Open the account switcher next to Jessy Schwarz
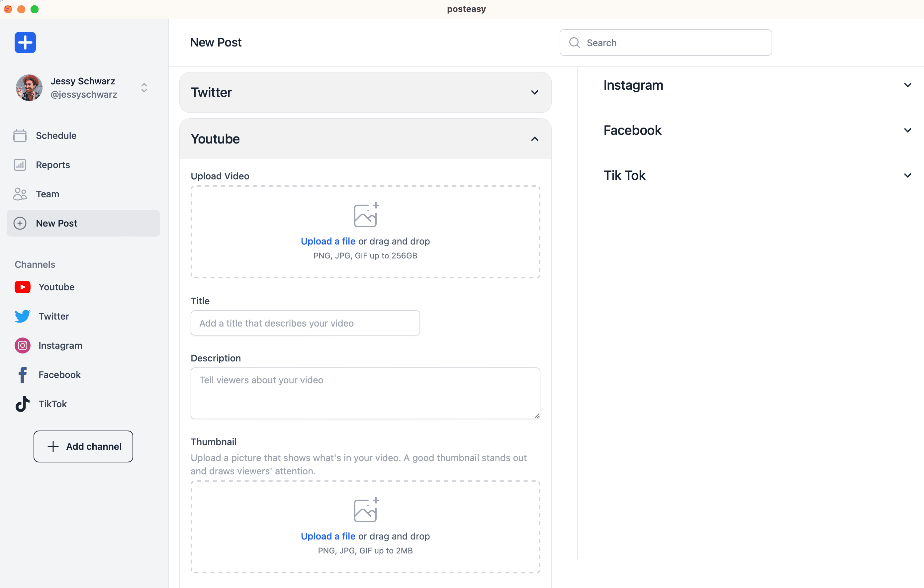Image resolution: width=924 pixels, height=588 pixels. click(x=144, y=88)
